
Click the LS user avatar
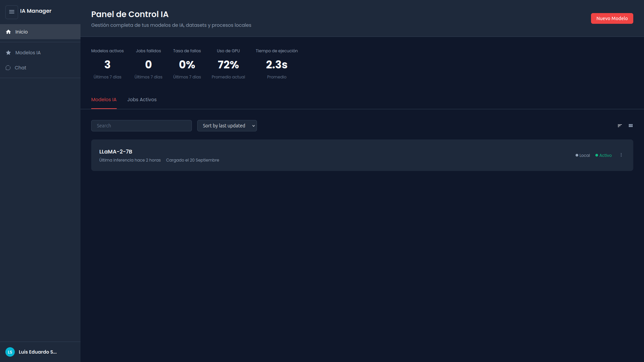[x=10, y=352]
